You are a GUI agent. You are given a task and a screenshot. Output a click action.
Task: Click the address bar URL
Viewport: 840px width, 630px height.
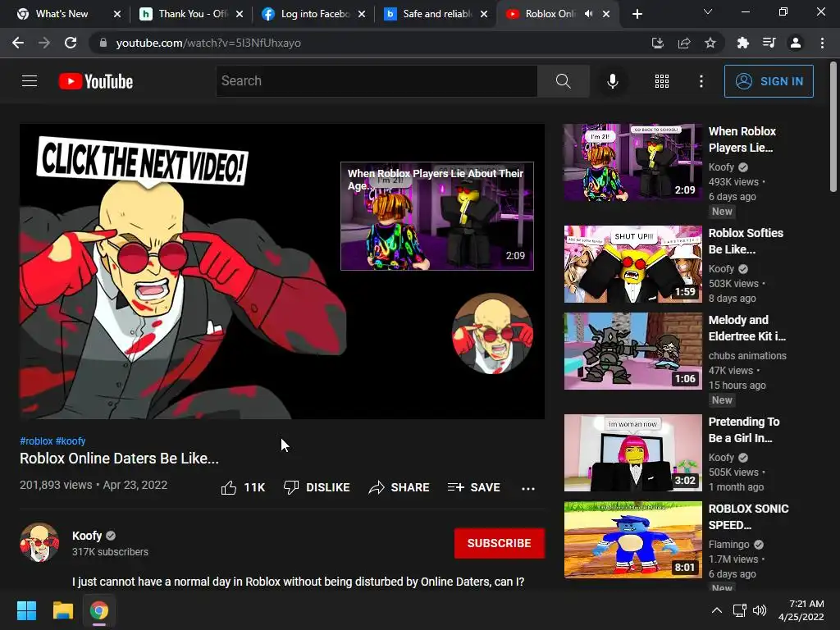pyautogui.click(x=208, y=43)
